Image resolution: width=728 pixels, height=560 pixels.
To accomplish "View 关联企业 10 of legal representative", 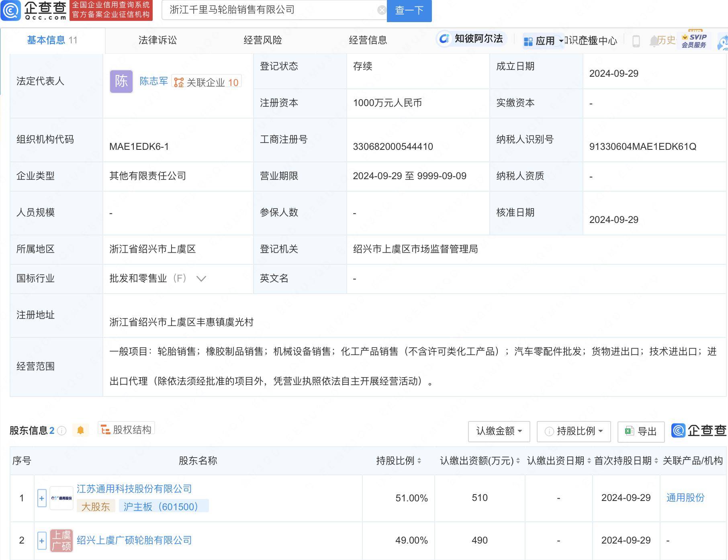I will 207,82.
